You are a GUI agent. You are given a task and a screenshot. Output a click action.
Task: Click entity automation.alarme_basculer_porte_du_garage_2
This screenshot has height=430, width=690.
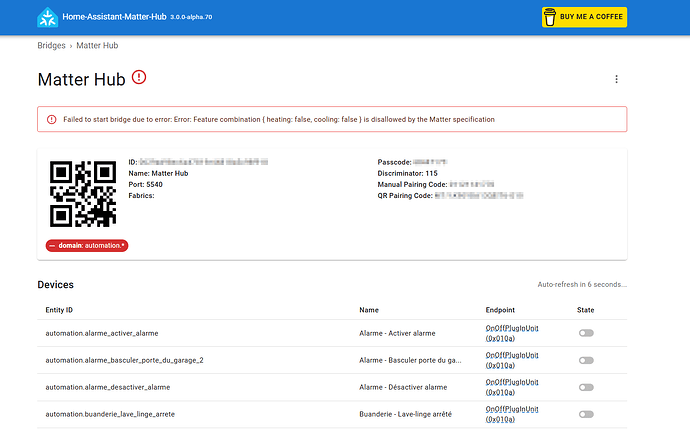click(x=124, y=360)
